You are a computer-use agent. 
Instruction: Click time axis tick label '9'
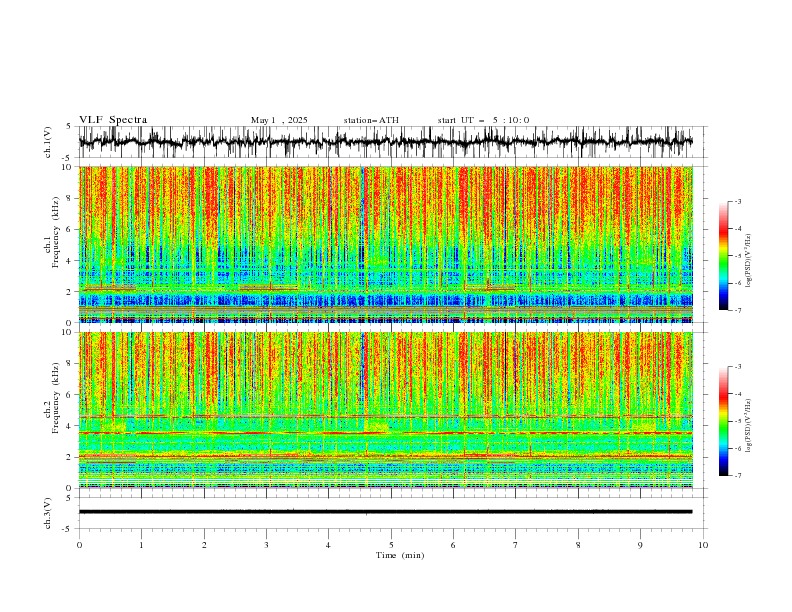coord(640,545)
